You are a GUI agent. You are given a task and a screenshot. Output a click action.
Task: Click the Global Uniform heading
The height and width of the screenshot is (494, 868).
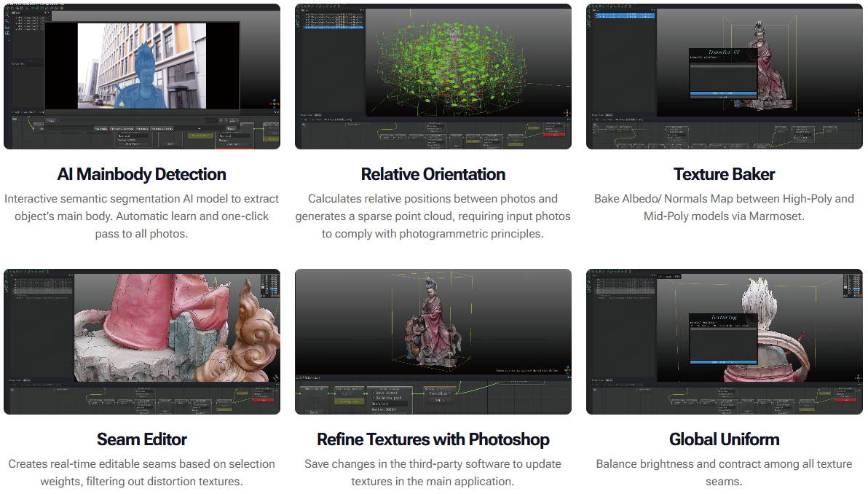[x=724, y=439]
